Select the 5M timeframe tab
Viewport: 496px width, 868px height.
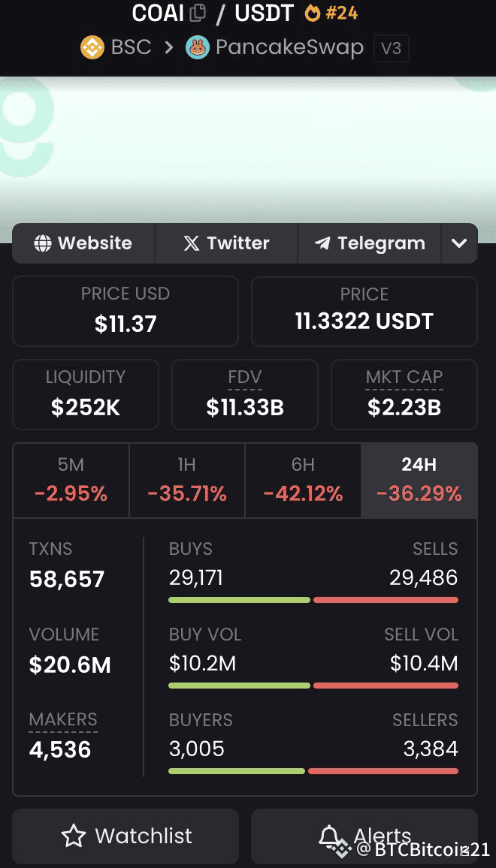pyautogui.click(x=71, y=481)
